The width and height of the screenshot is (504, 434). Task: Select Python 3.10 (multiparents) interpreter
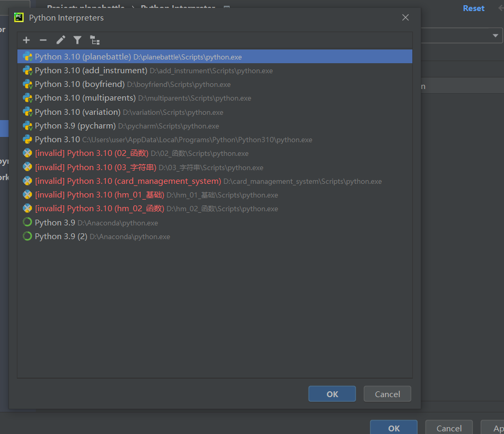(x=215, y=98)
